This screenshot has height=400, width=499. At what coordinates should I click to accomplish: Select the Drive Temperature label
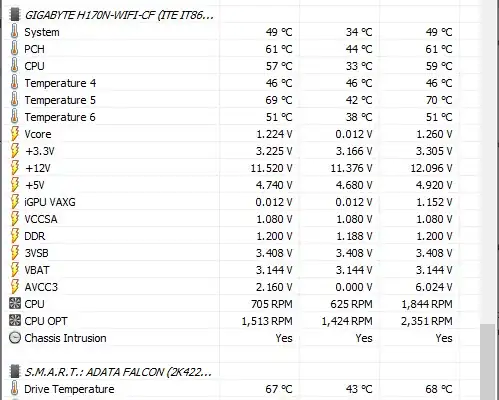click(x=69, y=389)
